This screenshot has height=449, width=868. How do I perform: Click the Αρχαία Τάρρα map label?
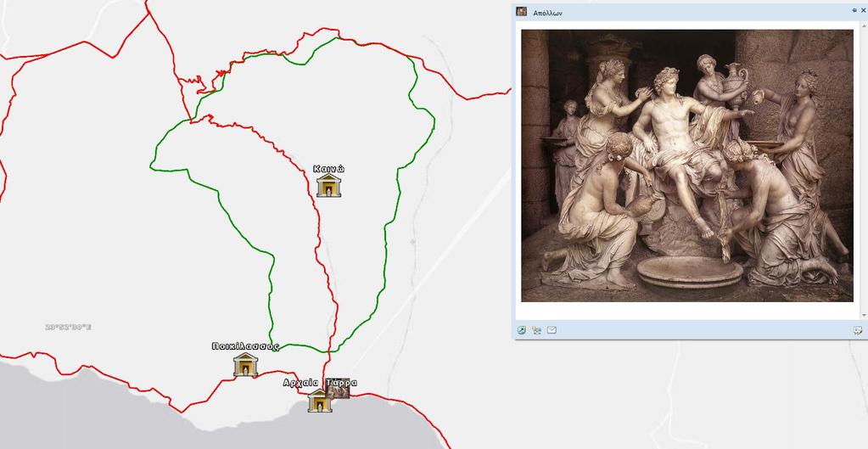tap(320, 383)
